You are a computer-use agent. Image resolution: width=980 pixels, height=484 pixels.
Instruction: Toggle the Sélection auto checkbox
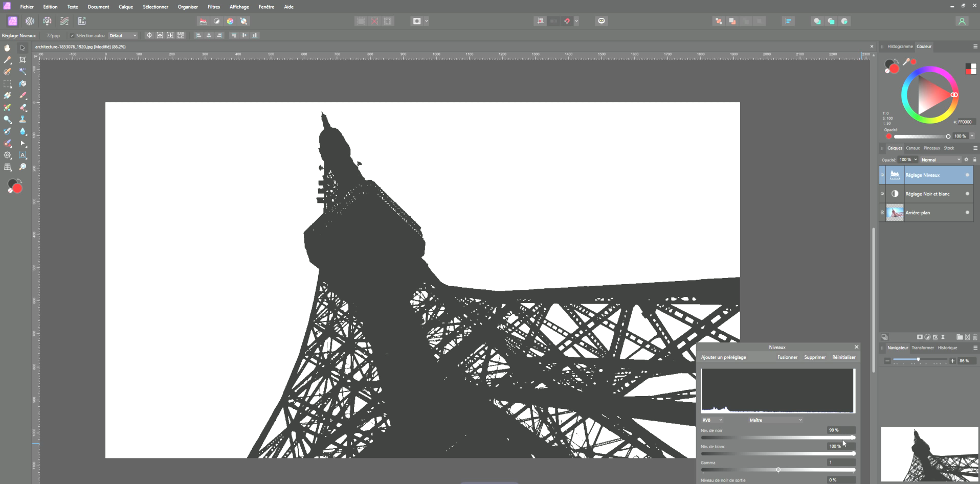tap(72, 36)
